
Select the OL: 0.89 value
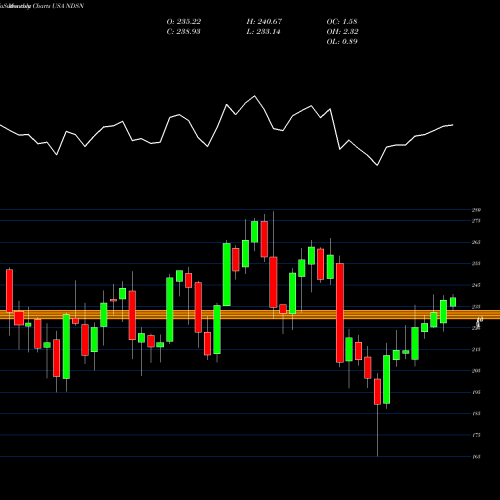[x=342, y=42]
